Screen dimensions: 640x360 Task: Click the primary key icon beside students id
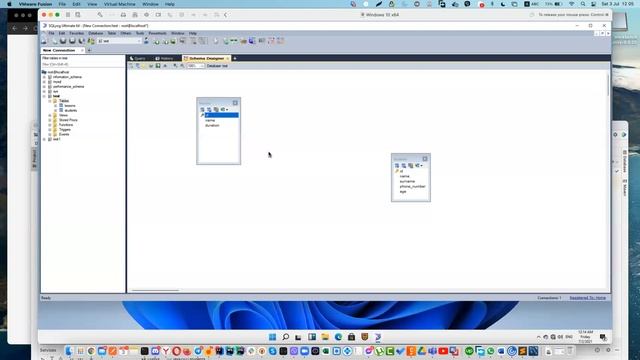(x=396, y=171)
